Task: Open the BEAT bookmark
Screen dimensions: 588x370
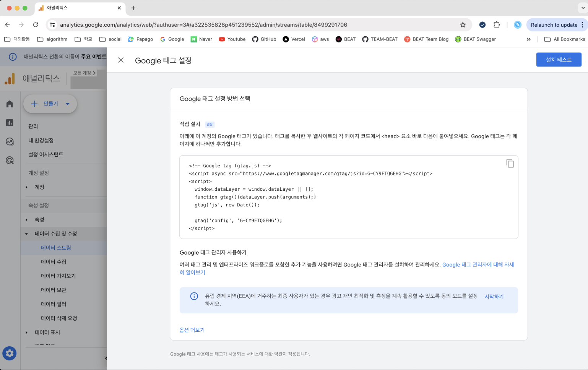Action: point(346,39)
